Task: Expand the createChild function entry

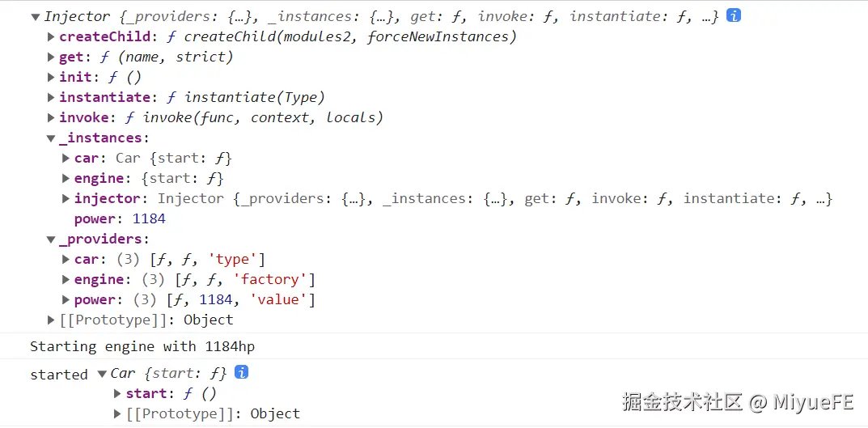Action: coord(51,36)
